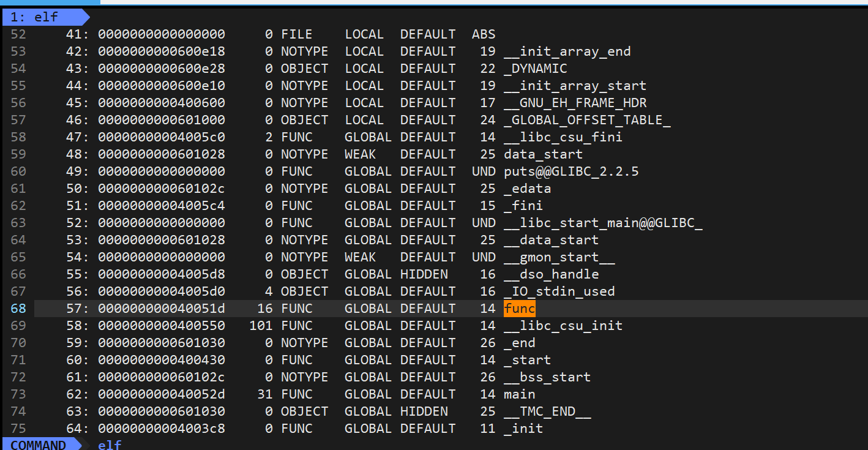Click "OBJECT" type in the _DYNAMIC row
The width and height of the screenshot is (868, 450).
tap(305, 69)
